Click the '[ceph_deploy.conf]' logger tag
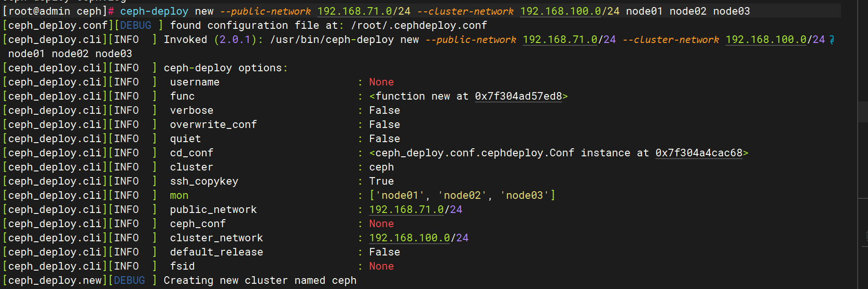868x289 pixels. [x=58, y=25]
